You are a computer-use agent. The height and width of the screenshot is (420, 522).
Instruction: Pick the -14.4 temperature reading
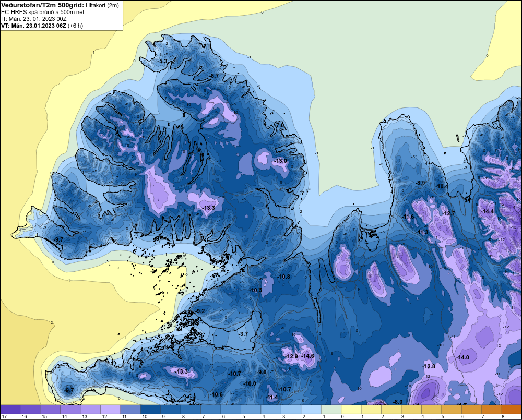pyautogui.click(x=488, y=211)
